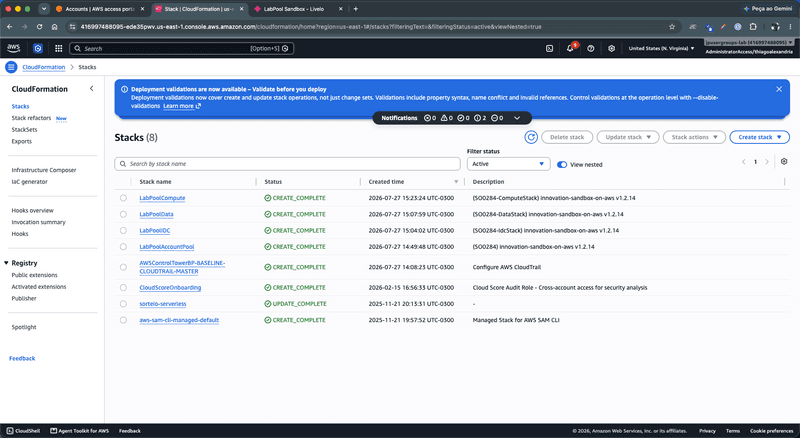Image resolution: width=800 pixels, height=438 pixels.
Task: Open the Create stack dropdown
Action: click(x=760, y=137)
